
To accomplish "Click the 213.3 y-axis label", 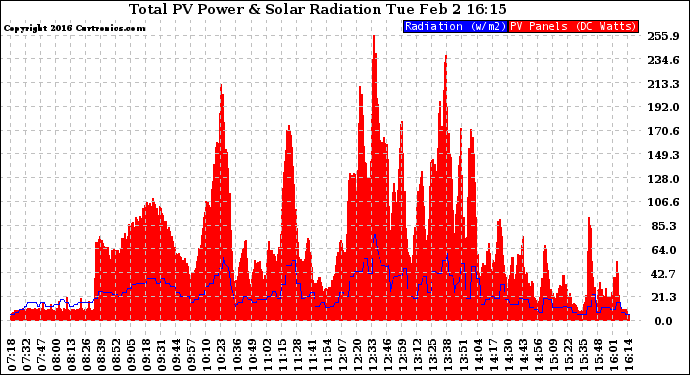I will pyautogui.click(x=663, y=84).
